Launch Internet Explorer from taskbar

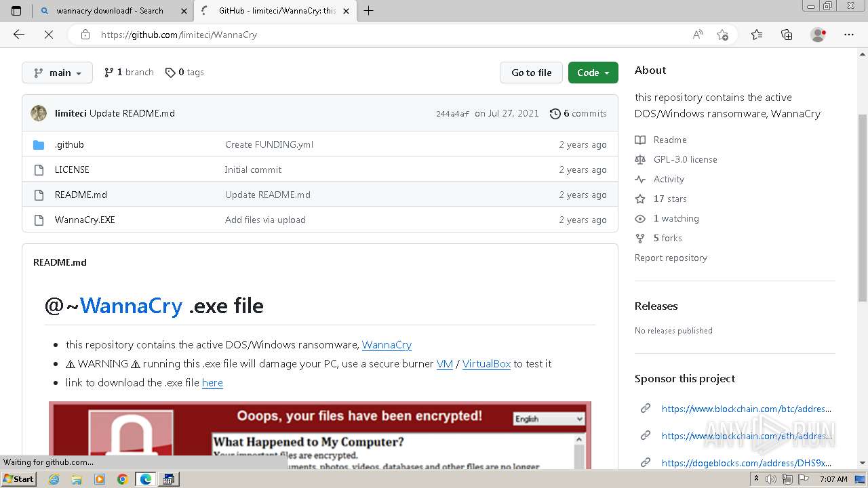tap(54, 479)
